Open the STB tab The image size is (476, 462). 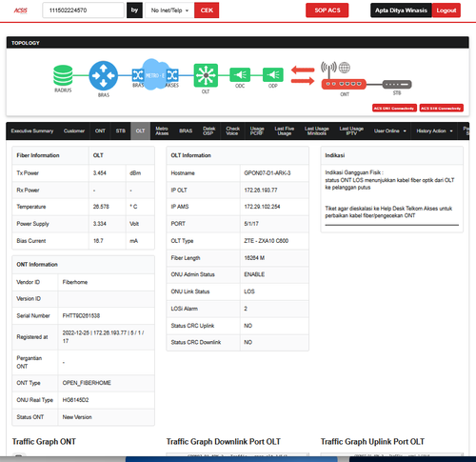point(120,131)
